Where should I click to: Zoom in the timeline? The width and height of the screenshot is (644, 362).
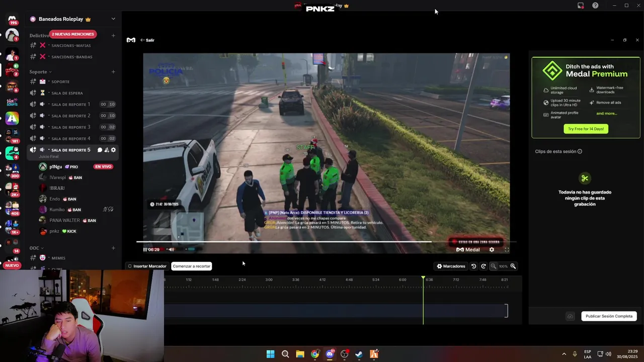pos(513,266)
